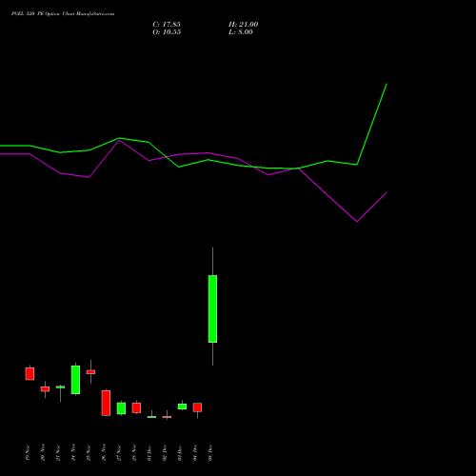Click the magenta indicator line's lowest point
The width and height of the screenshot is (476, 476).
click(x=357, y=222)
